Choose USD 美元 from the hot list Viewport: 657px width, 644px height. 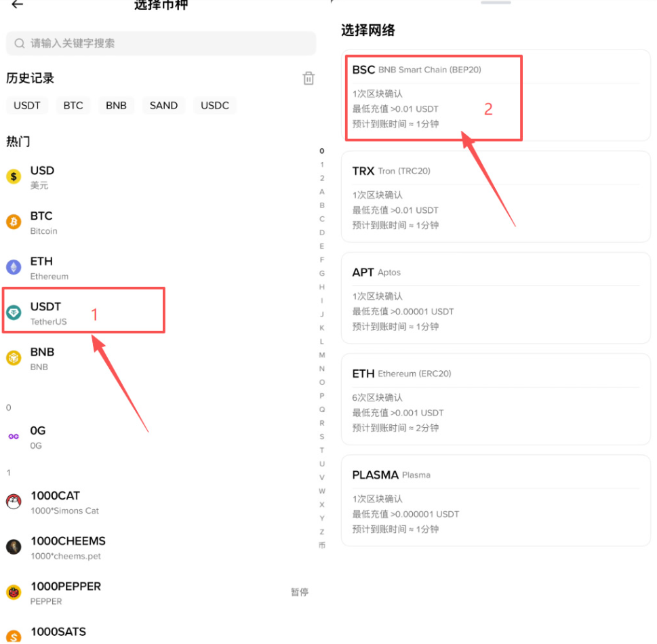[x=157, y=177]
